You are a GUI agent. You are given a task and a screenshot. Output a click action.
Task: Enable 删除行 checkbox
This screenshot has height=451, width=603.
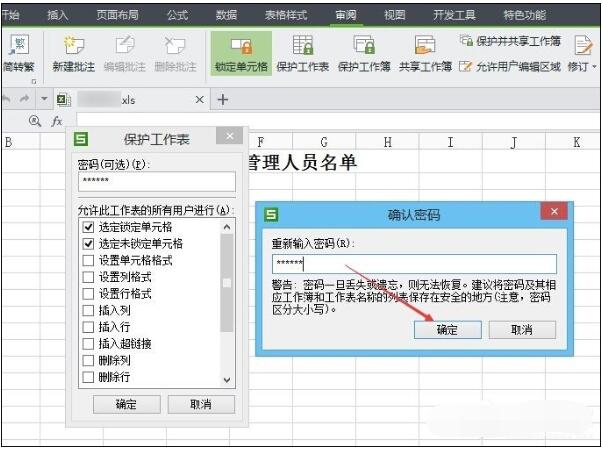(x=88, y=377)
